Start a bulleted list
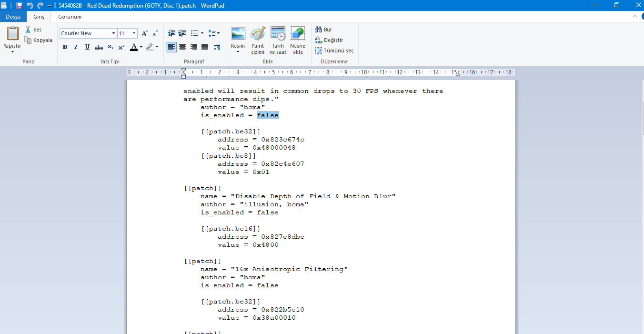The image size is (644, 334). (x=194, y=33)
